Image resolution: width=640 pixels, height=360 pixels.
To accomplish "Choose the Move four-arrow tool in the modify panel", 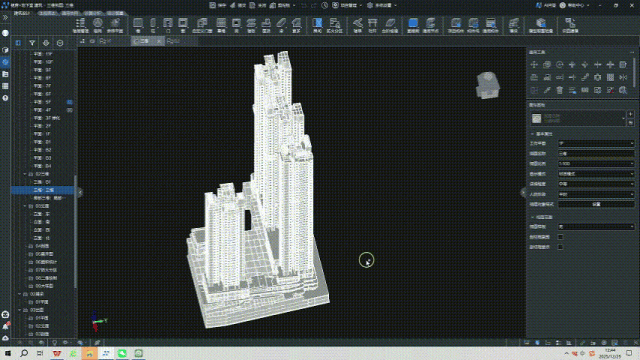I will click(534, 64).
